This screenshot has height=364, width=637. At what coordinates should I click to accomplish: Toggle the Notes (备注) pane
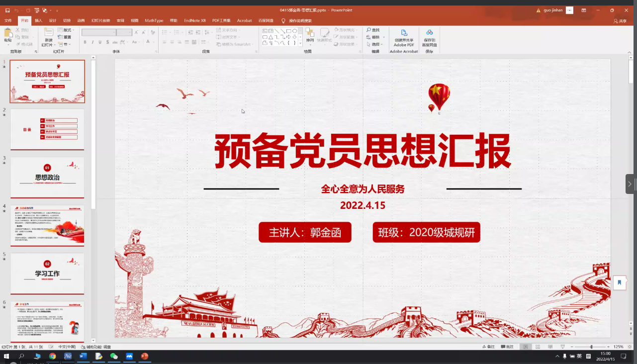pos(488,347)
